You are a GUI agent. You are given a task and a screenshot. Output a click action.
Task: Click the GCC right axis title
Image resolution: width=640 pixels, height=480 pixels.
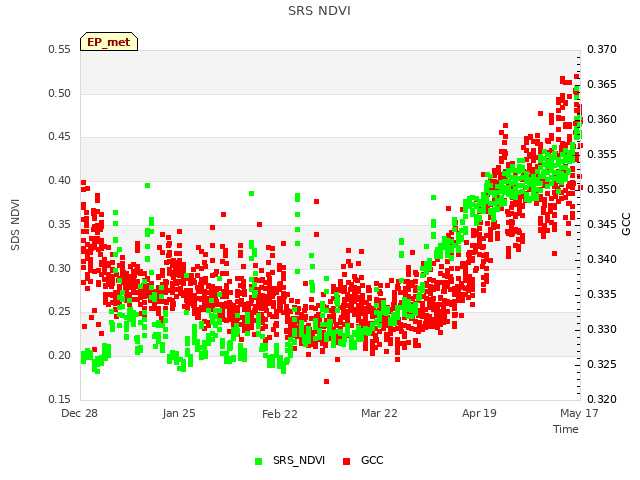pyautogui.click(x=626, y=224)
